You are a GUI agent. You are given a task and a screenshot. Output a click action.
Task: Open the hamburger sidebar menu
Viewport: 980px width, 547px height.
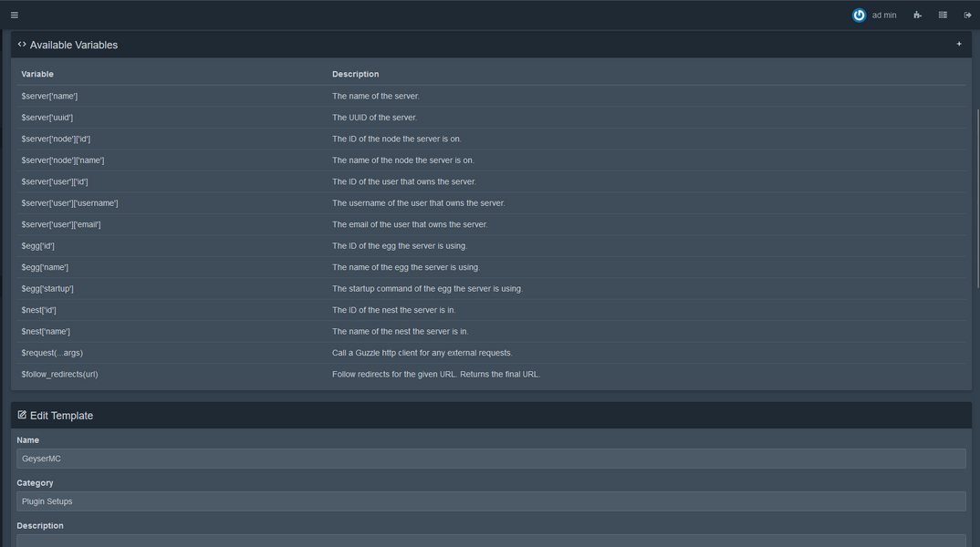15,15
